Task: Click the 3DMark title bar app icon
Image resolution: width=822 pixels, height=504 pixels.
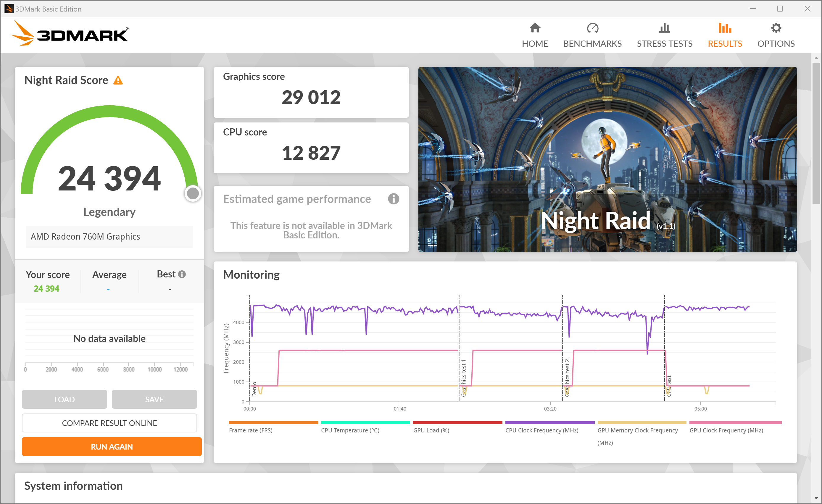Action: (x=9, y=9)
